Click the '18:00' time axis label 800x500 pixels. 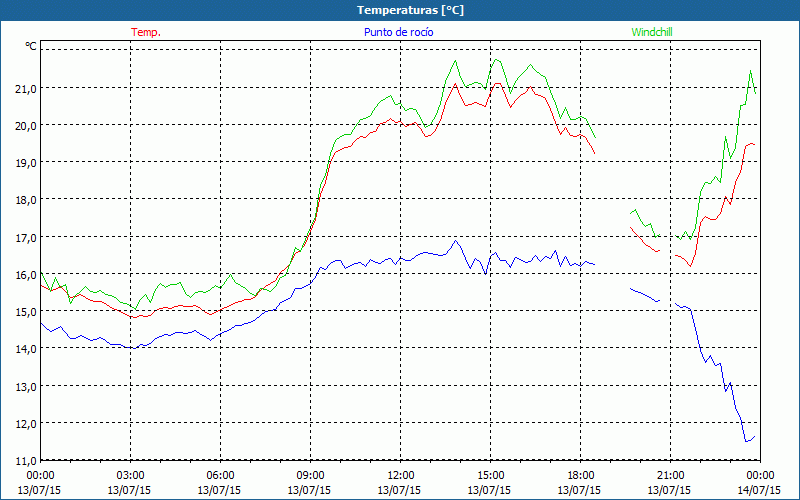coord(581,475)
